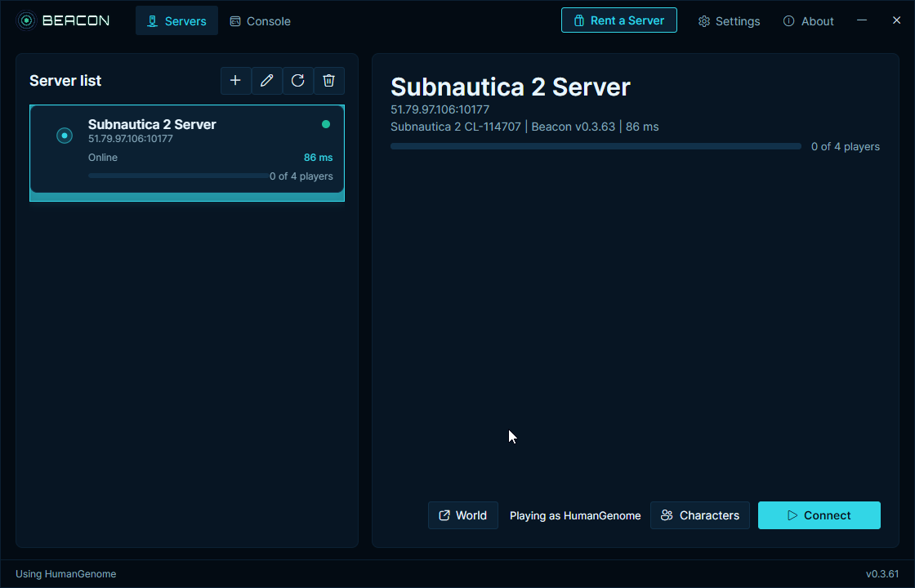
Task: Open the About page
Action: point(808,21)
